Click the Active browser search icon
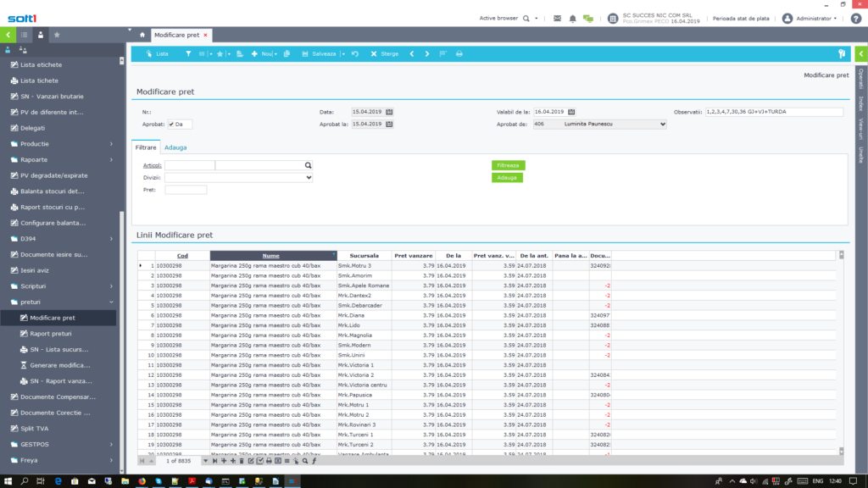868x488 pixels. pos(526,19)
